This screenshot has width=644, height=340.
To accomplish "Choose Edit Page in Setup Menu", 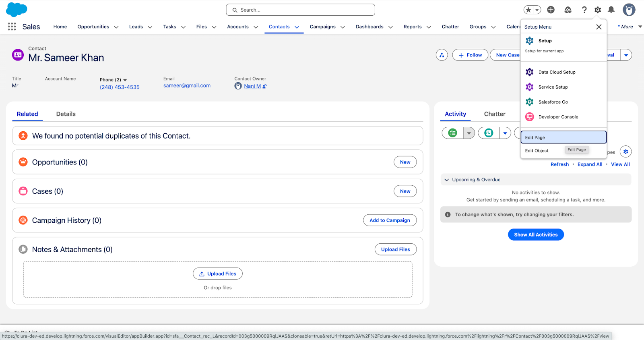I will coord(563,137).
